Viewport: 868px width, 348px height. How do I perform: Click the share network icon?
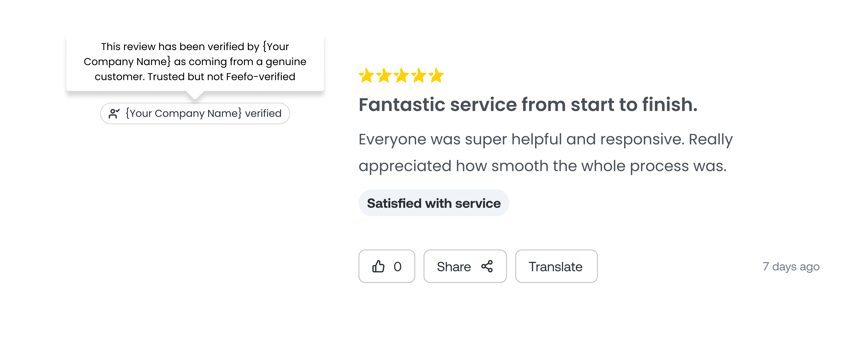[x=487, y=266]
